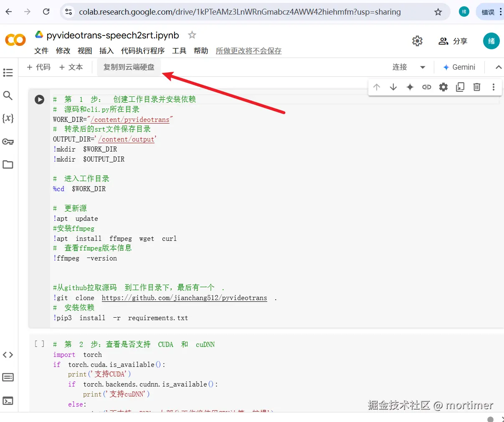Click the /content/output path string

click(127, 139)
